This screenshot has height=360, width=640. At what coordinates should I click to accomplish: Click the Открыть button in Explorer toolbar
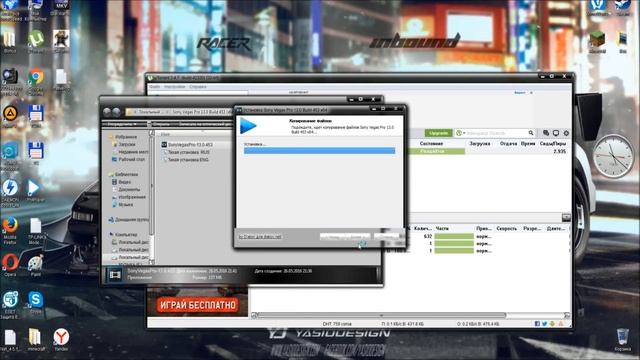point(160,124)
